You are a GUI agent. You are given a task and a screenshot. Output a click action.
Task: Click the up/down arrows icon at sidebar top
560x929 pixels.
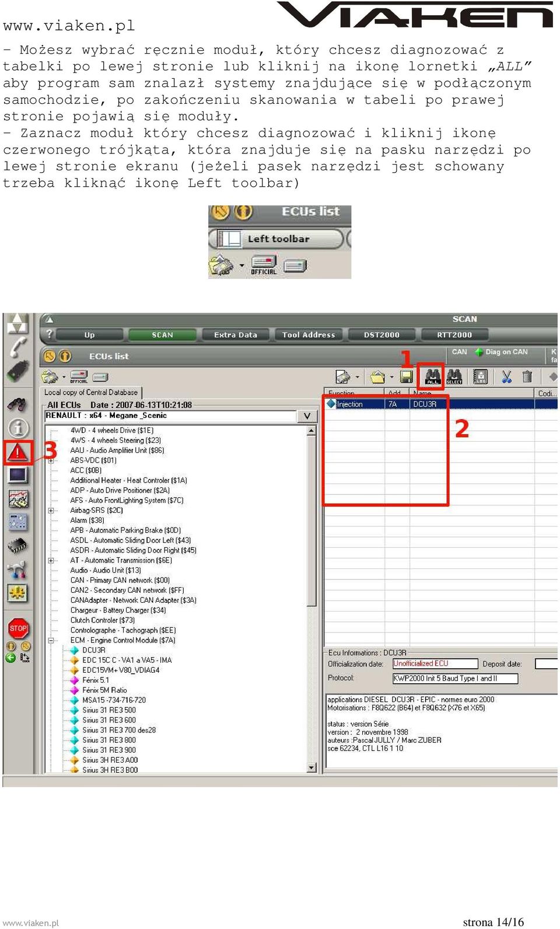click(17, 324)
